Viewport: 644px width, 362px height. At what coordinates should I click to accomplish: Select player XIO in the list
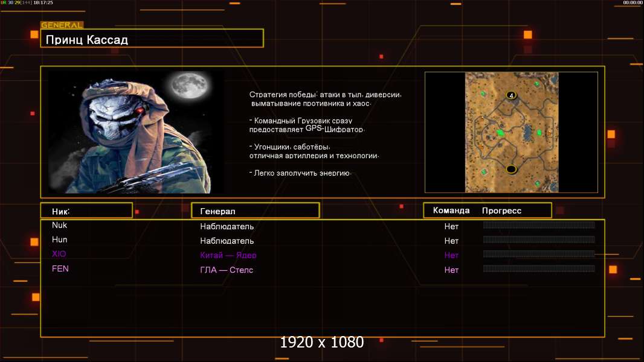click(x=59, y=254)
